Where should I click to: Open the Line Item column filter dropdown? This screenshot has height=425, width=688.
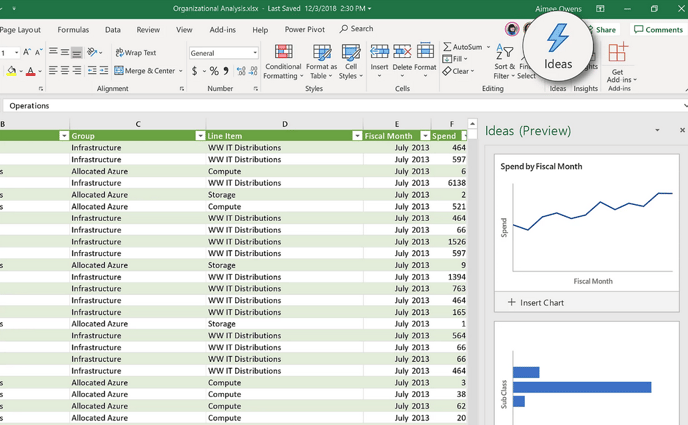[357, 136]
